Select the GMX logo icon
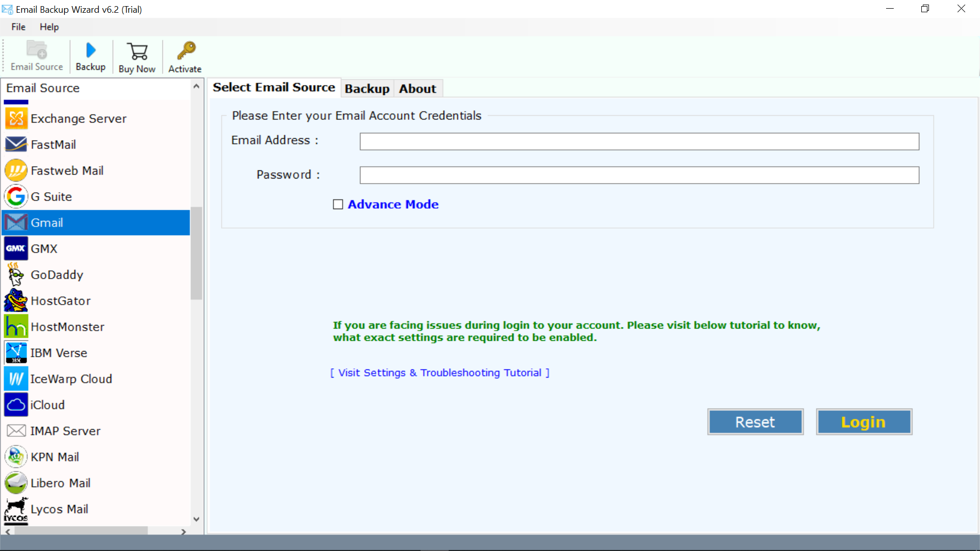The height and width of the screenshot is (551, 980). [x=16, y=248]
